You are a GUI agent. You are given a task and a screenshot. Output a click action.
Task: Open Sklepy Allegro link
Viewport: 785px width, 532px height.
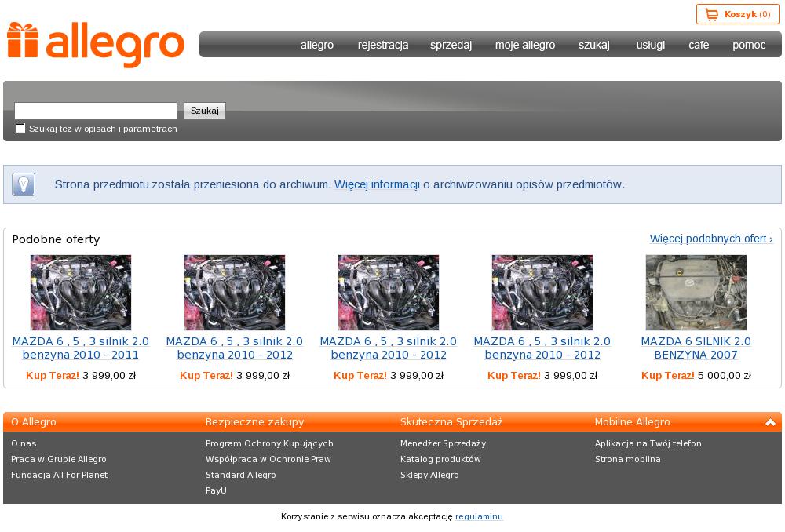(x=429, y=475)
